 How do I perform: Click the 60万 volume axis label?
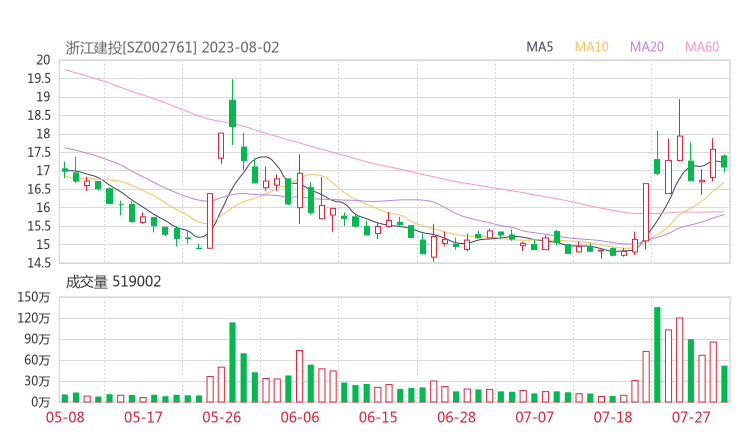37,360
